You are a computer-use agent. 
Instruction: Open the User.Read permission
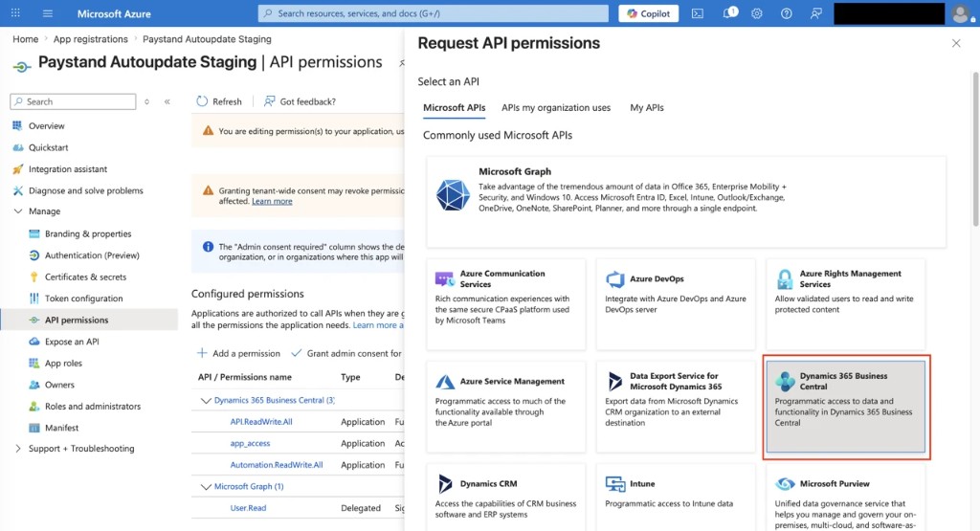point(248,508)
